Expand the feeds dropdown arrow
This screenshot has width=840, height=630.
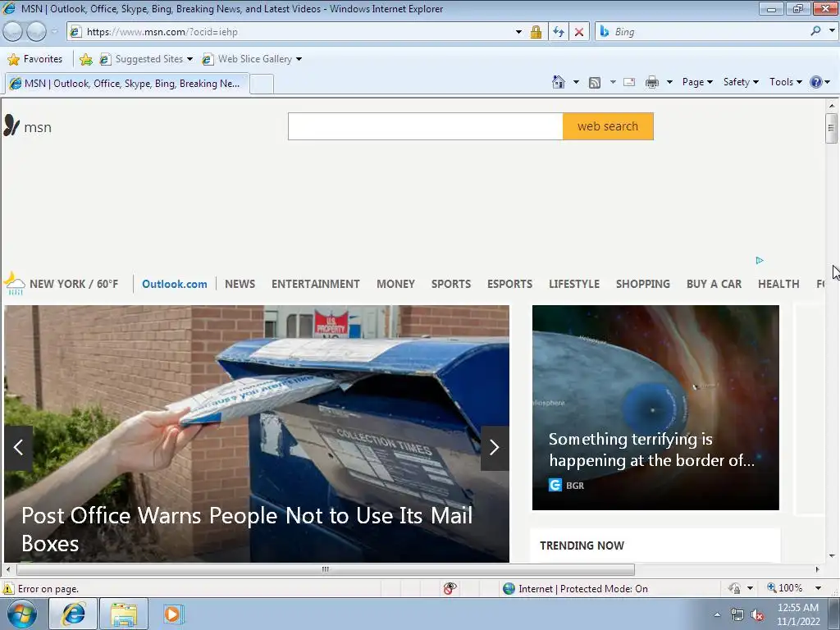coord(612,82)
